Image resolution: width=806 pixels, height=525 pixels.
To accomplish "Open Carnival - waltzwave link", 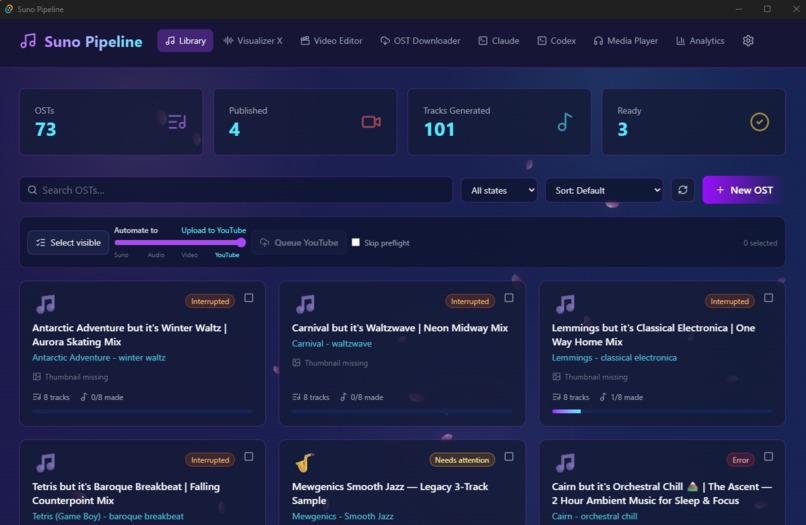I will (x=332, y=343).
